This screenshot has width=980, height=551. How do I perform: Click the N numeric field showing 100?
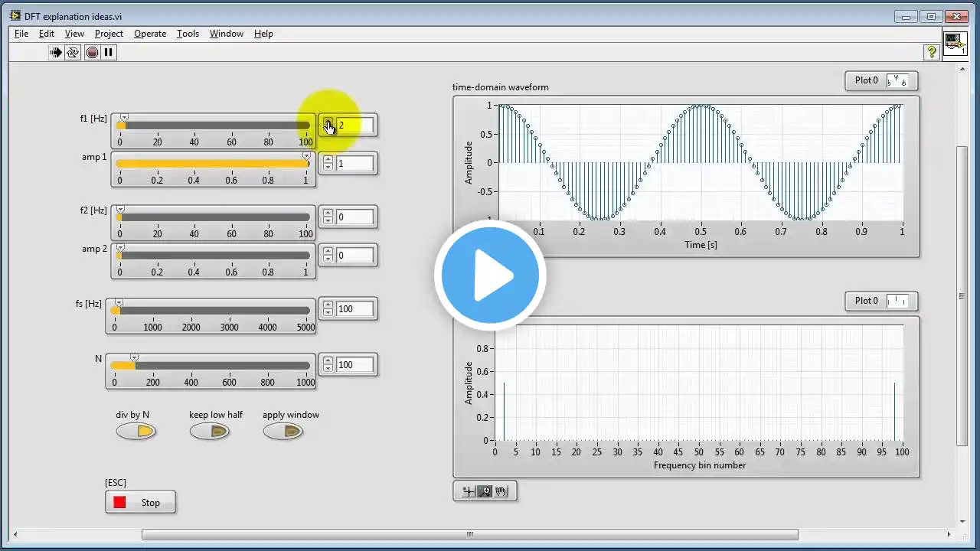coord(354,364)
